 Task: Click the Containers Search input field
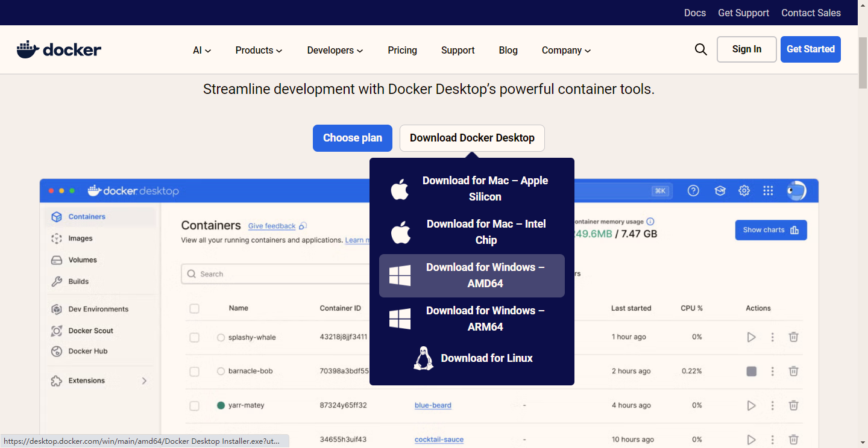[x=275, y=274]
